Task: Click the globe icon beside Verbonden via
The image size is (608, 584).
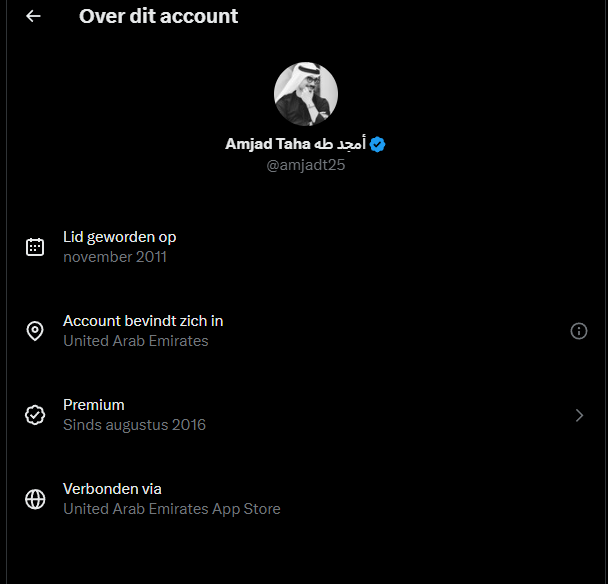Action: point(35,499)
